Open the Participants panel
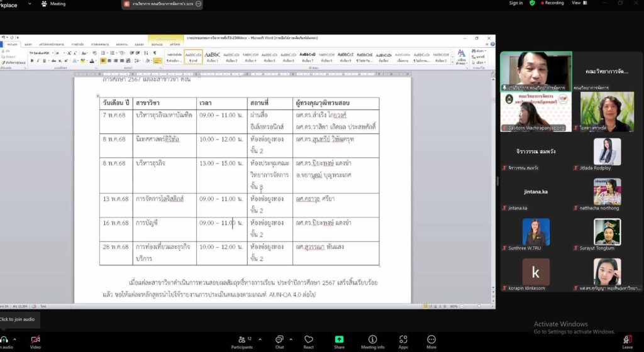The height and width of the screenshot is (352, 644). (241, 340)
